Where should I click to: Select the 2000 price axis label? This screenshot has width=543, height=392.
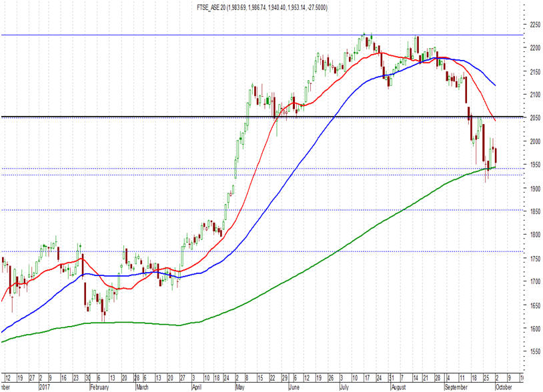pos(535,141)
